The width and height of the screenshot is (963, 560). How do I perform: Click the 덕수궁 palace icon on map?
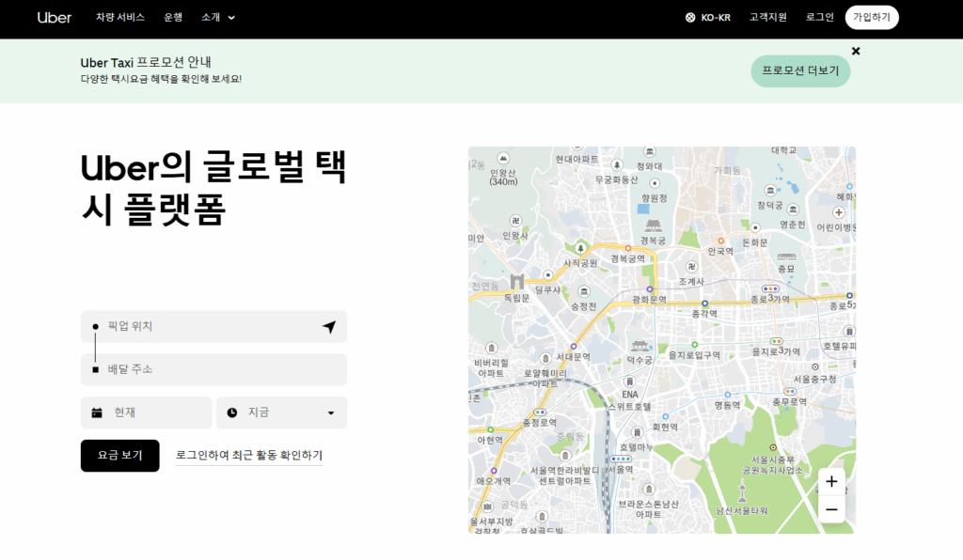[x=639, y=347]
